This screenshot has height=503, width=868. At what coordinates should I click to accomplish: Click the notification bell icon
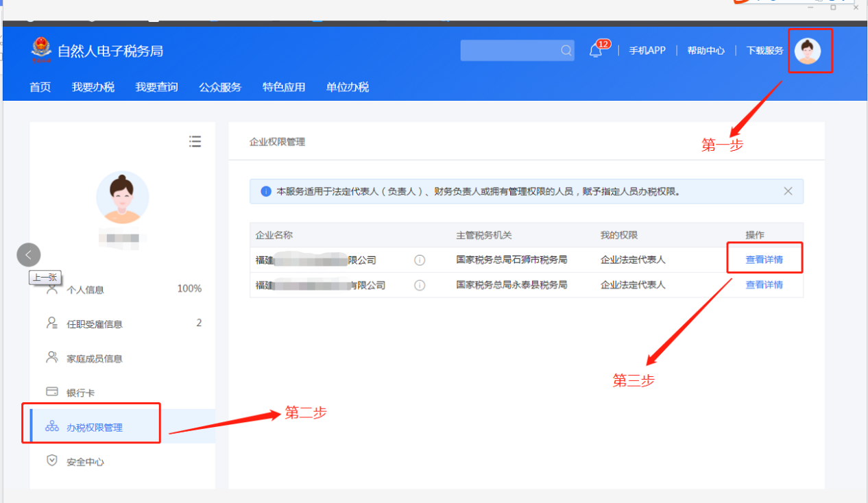(595, 51)
